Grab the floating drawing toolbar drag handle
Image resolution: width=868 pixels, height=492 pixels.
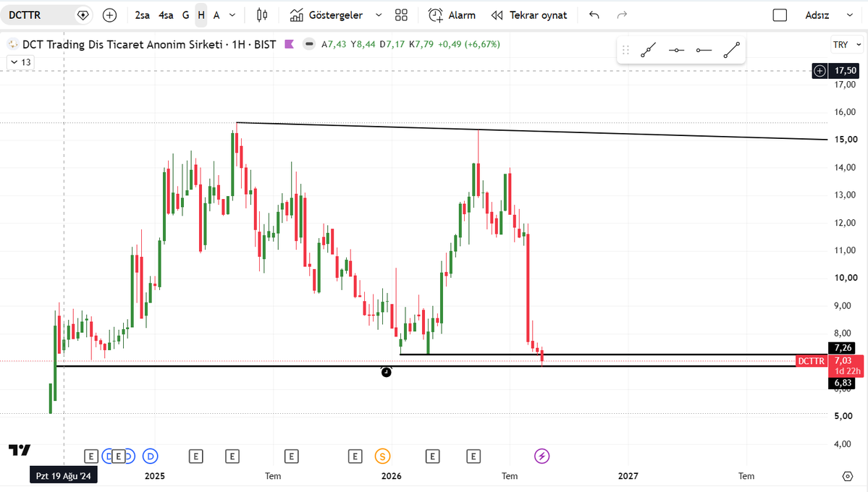pos(625,51)
